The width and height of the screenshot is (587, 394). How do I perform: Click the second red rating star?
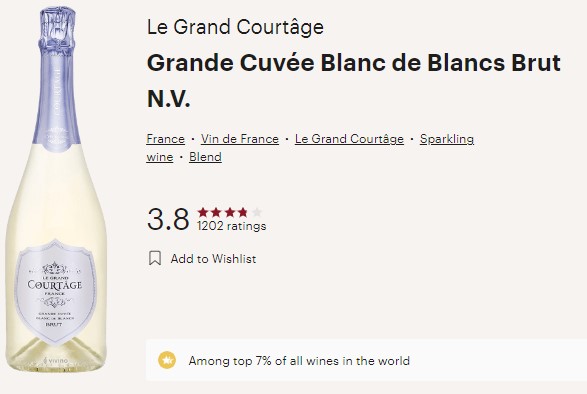(216, 212)
